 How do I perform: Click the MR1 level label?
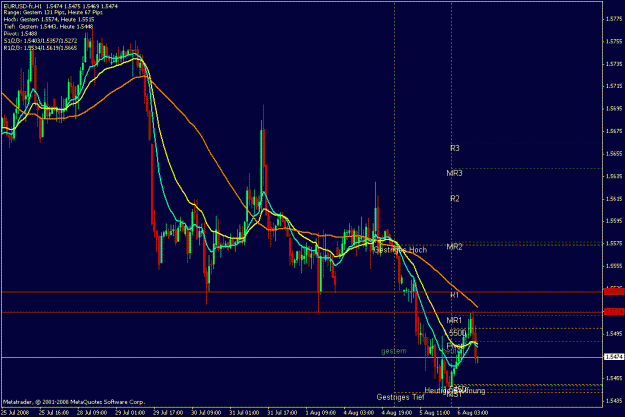point(454,321)
